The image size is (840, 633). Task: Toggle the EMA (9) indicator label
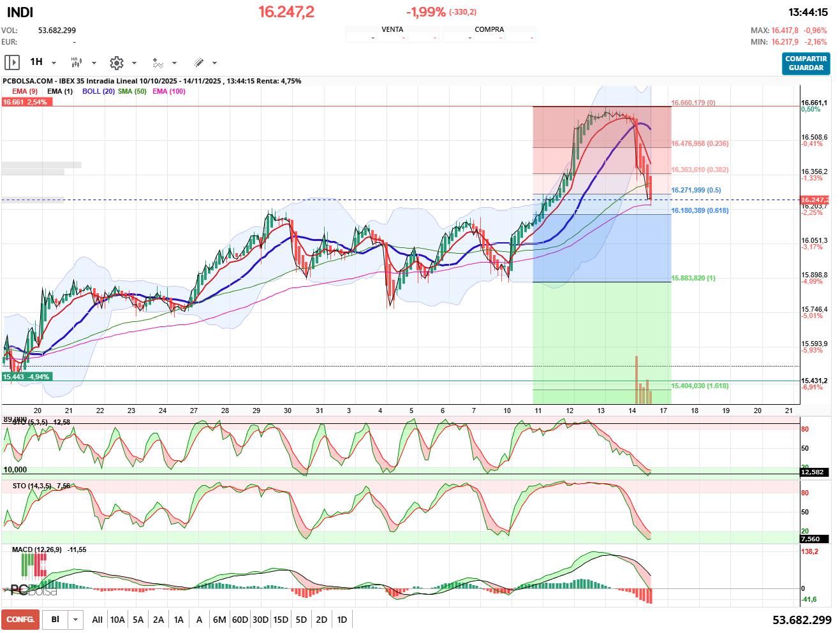[x=25, y=91]
